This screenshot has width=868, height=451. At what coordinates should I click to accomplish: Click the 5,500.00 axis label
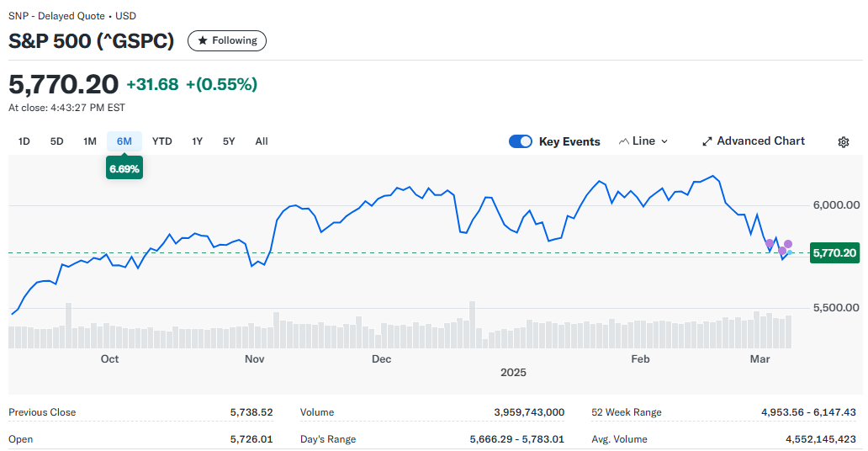point(836,307)
